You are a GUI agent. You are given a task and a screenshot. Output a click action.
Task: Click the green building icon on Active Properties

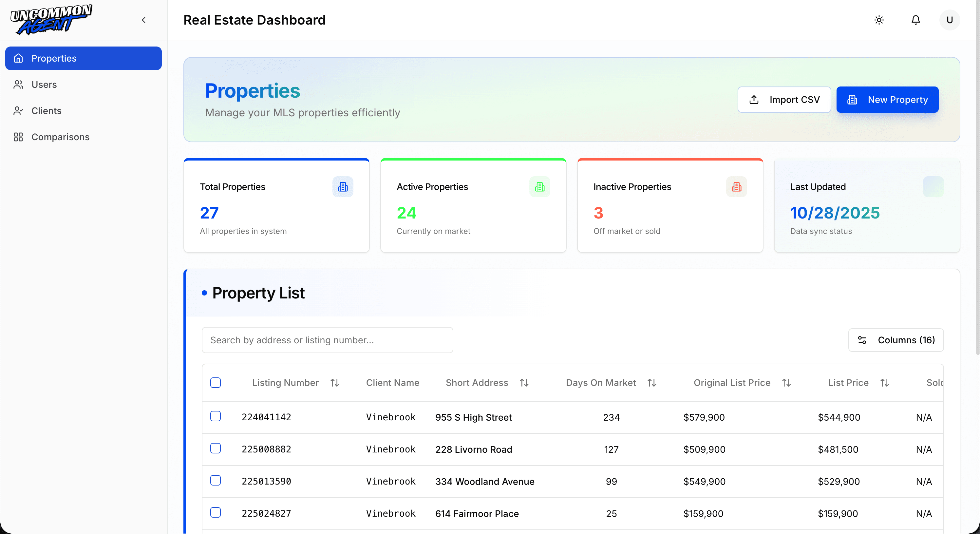click(539, 186)
